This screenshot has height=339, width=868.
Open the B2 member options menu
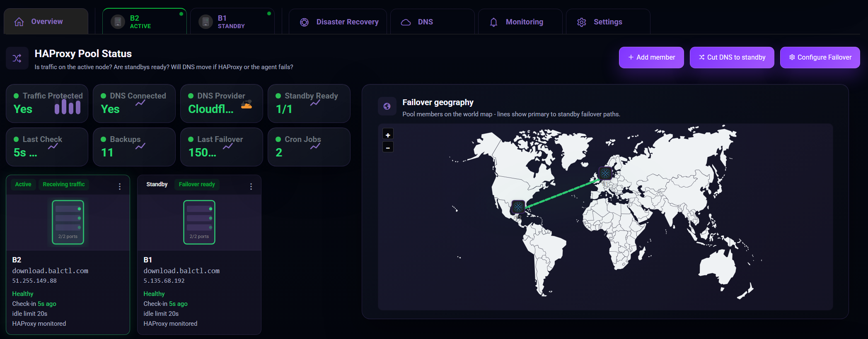tap(120, 187)
